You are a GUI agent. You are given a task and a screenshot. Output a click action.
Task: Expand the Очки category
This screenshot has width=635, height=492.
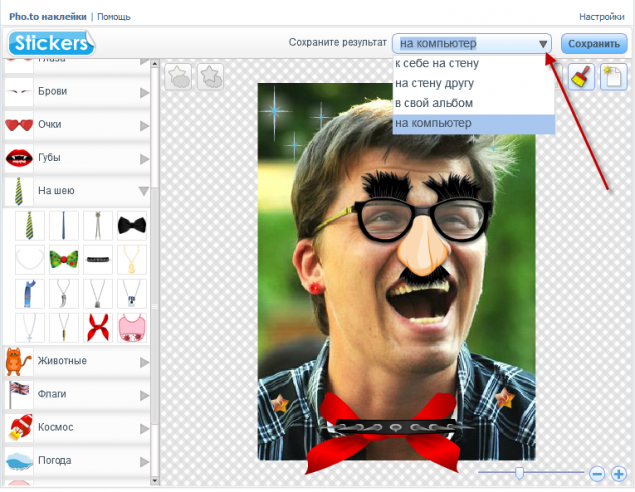point(77,125)
